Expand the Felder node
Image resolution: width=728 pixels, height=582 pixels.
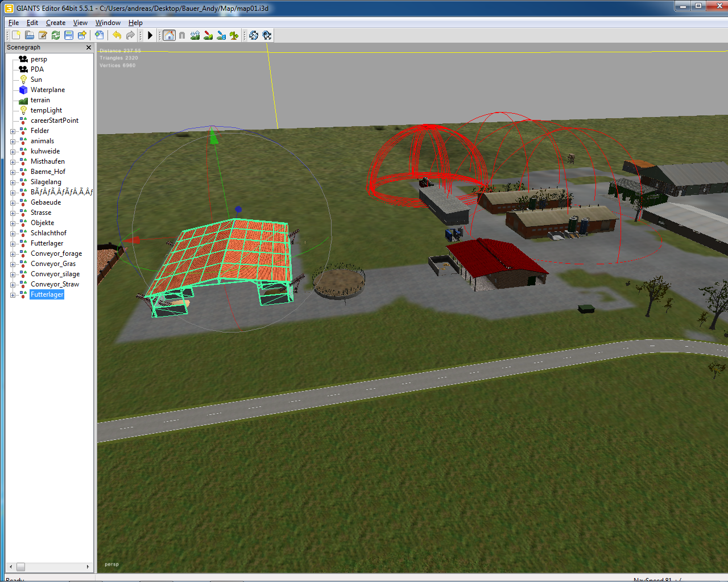(13, 131)
